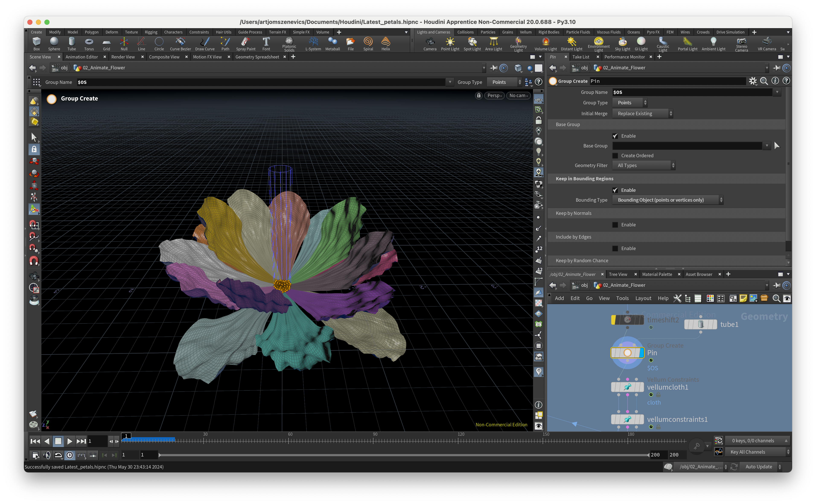Switch to the Geometry Spreadsheet tab

coord(257,57)
